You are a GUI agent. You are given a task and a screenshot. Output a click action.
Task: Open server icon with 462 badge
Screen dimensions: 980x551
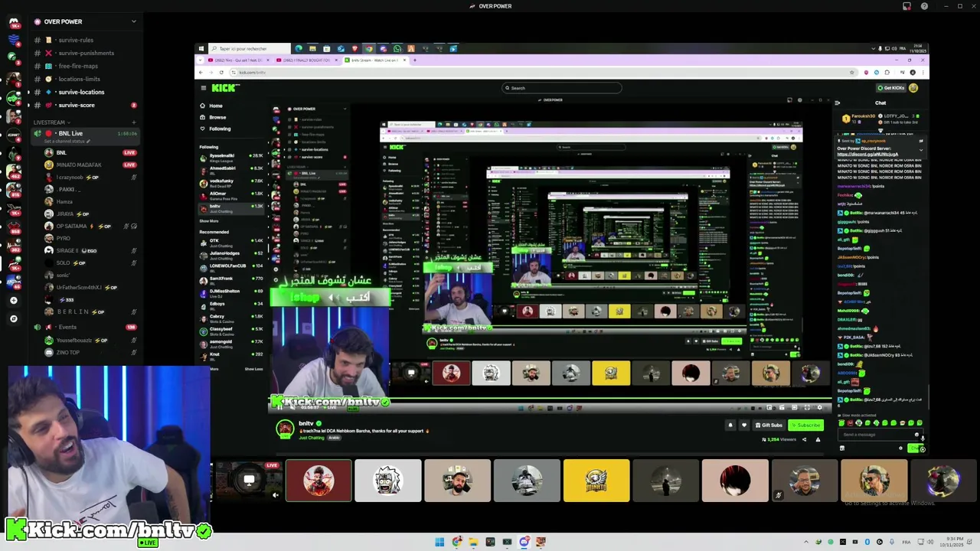[x=13, y=172]
